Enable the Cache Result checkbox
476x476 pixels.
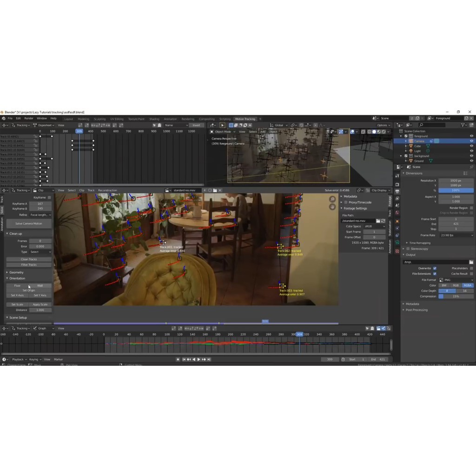coord(471,274)
